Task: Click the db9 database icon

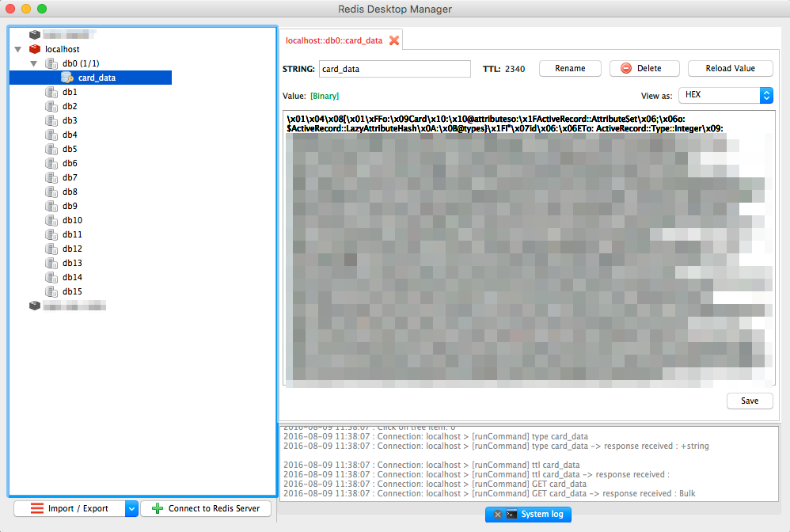Action: click(51, 206)
